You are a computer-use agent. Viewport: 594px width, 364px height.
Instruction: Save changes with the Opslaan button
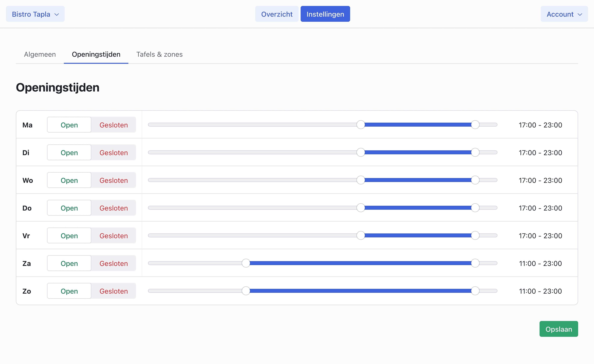pyautogui.click(x=558, y=329)
